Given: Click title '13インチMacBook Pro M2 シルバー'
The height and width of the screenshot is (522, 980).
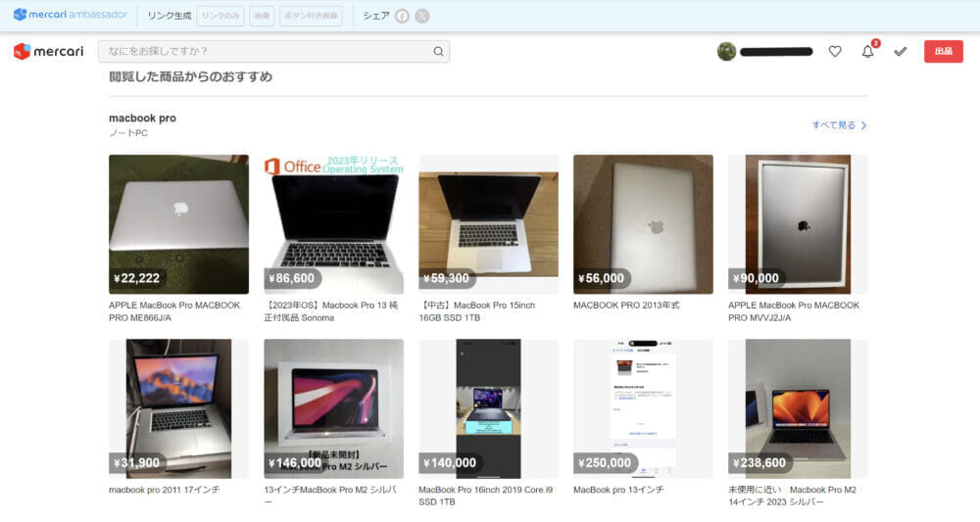Looking at the screenshot, I should coord(330,496).
